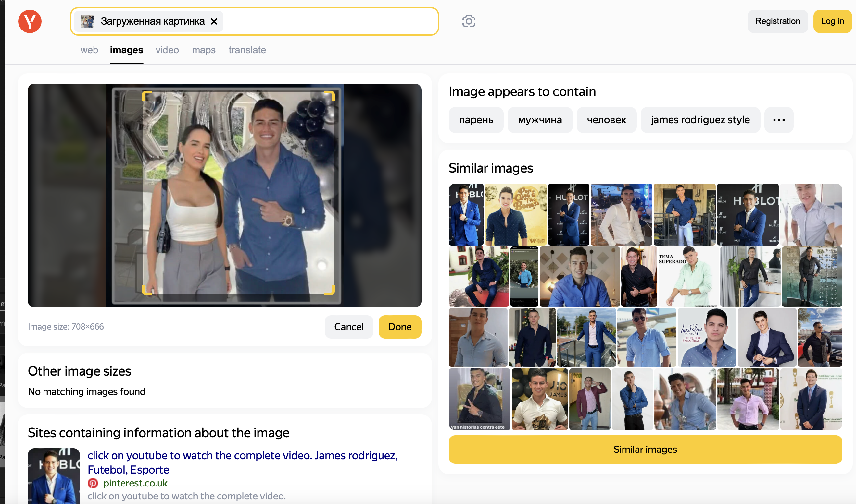Switch to the video tab
The width and height of the screenshot is (856, 504).
[167, 50]
